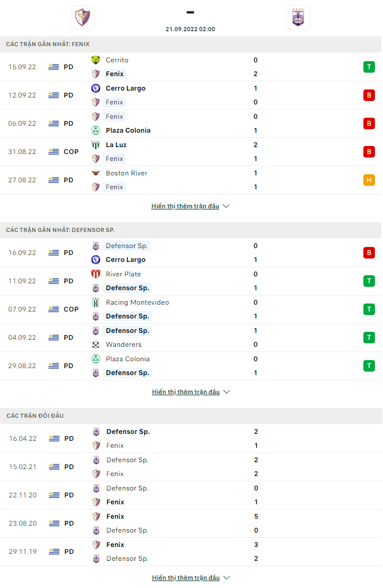
Task: Click the River Plate club logo
Action: point(96,274)
